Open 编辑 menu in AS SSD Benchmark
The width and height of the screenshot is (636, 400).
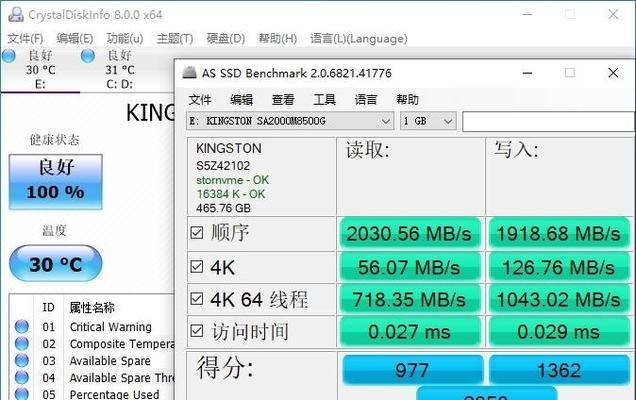(x=241, y=99)
